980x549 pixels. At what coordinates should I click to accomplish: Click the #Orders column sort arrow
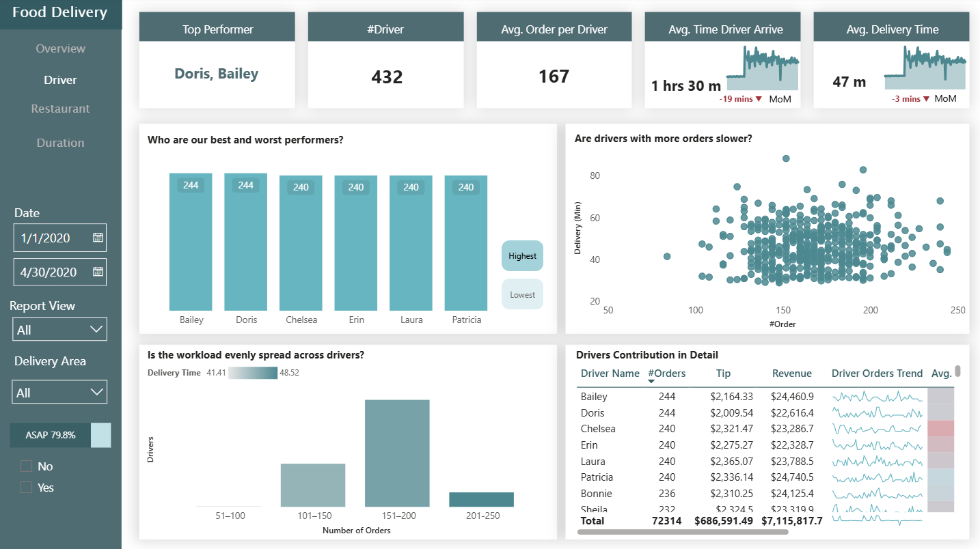coord(651,382)
